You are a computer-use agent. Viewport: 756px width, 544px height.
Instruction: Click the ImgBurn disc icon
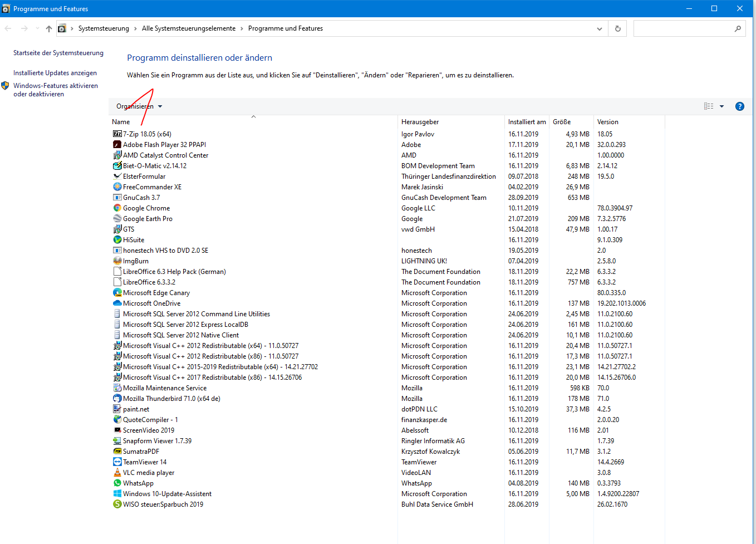pyautogui.click(x=117, y=261)
